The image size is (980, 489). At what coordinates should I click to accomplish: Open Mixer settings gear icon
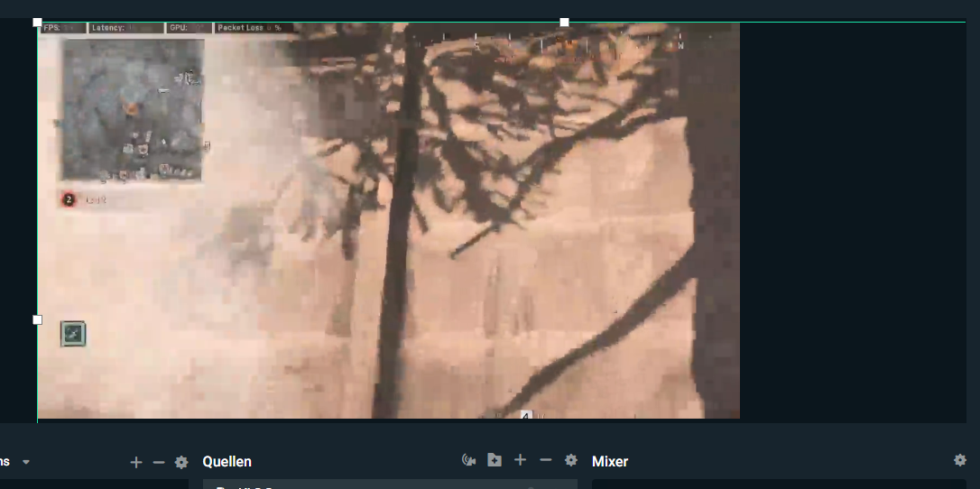(x=960, y=460)
